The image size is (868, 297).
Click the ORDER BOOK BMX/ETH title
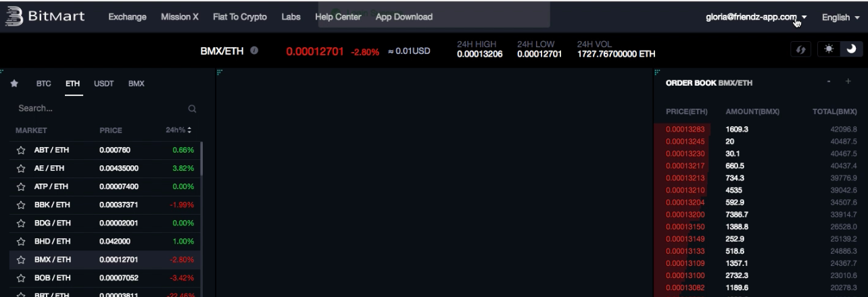tap(709, 83)
